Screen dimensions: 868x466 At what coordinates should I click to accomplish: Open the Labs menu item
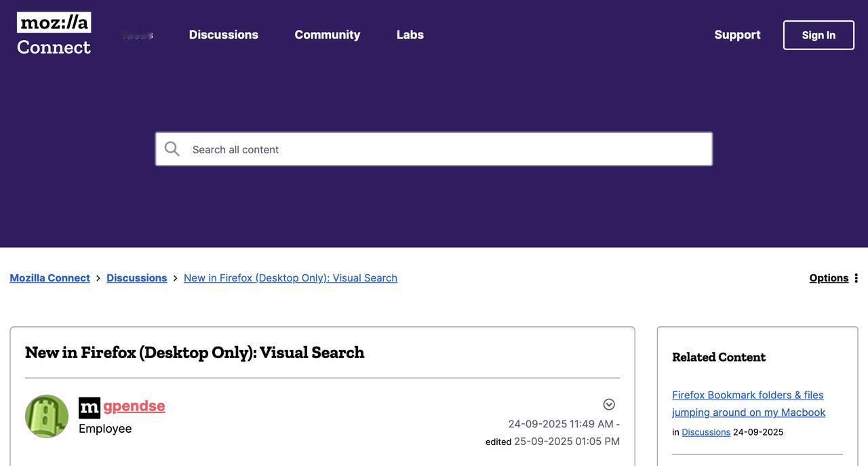[410, 35]
